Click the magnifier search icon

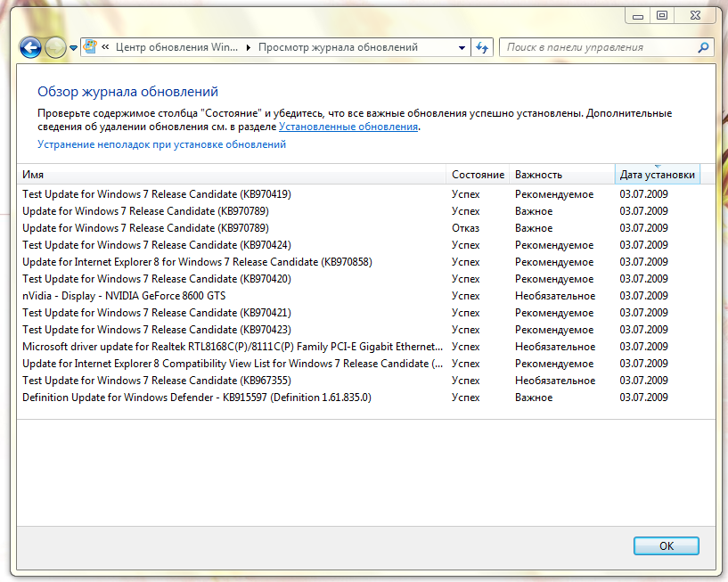tap(704, 47)
